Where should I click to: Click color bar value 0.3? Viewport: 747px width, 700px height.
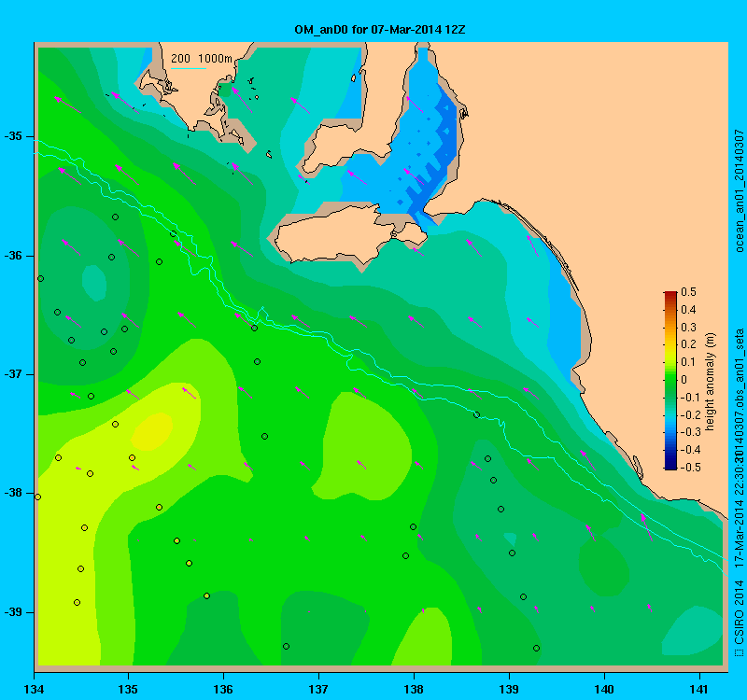[688, 328]
